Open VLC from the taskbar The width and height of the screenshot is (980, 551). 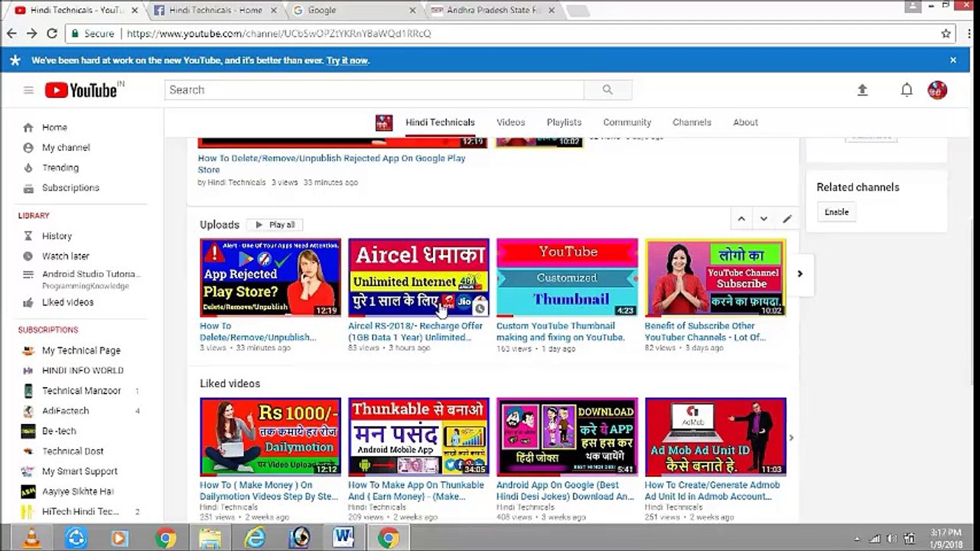[32, 538]
